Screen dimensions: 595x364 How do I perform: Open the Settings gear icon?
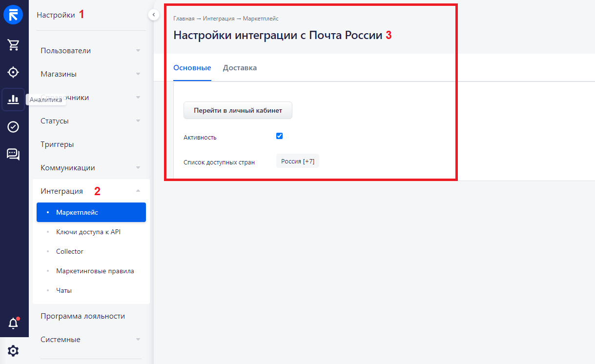[13, 351]
